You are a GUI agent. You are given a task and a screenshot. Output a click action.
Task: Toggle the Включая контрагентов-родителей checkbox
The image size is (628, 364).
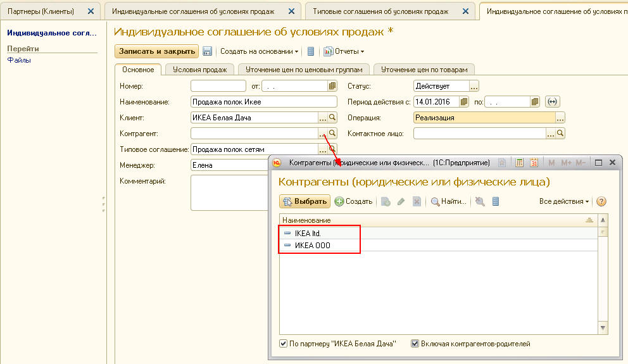click(415, 344)
